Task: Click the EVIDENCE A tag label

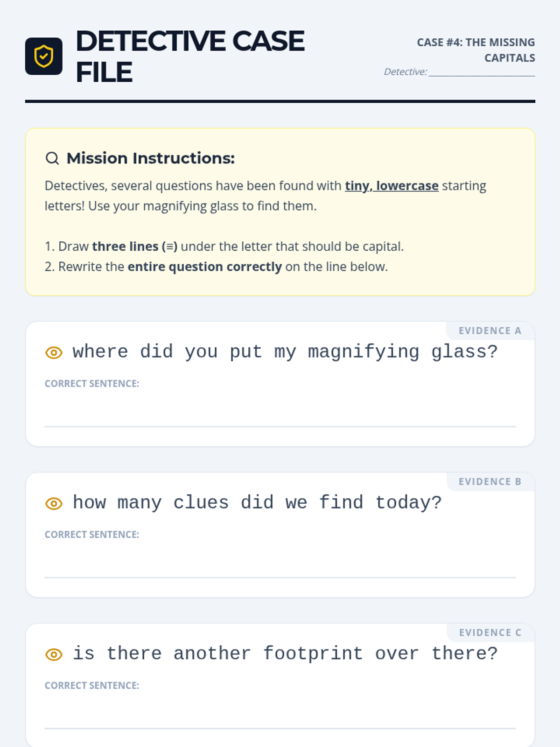Action: click(490, 331)
